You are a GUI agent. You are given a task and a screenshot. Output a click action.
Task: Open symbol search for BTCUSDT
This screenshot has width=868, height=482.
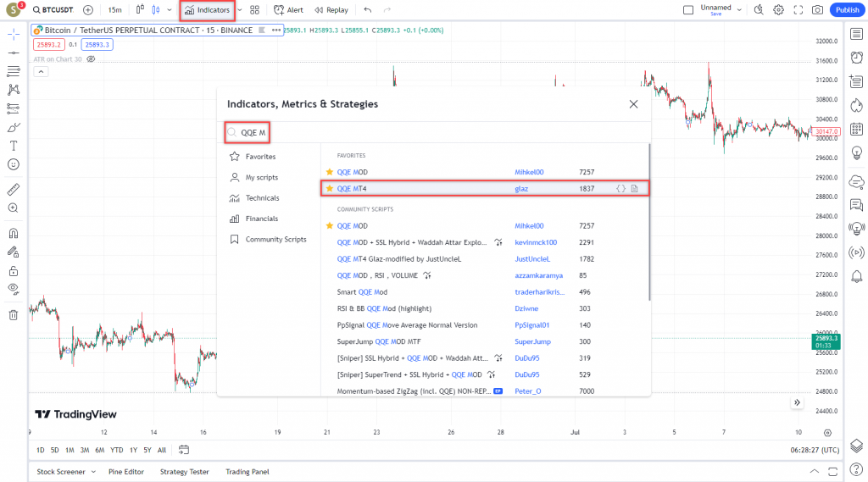pyautogui.click(x=53, y=10)
